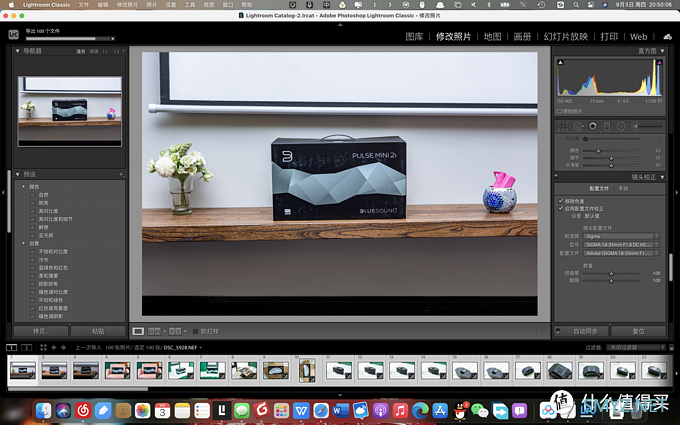Go forward using filmstrip right arrow

pos(63,347)
